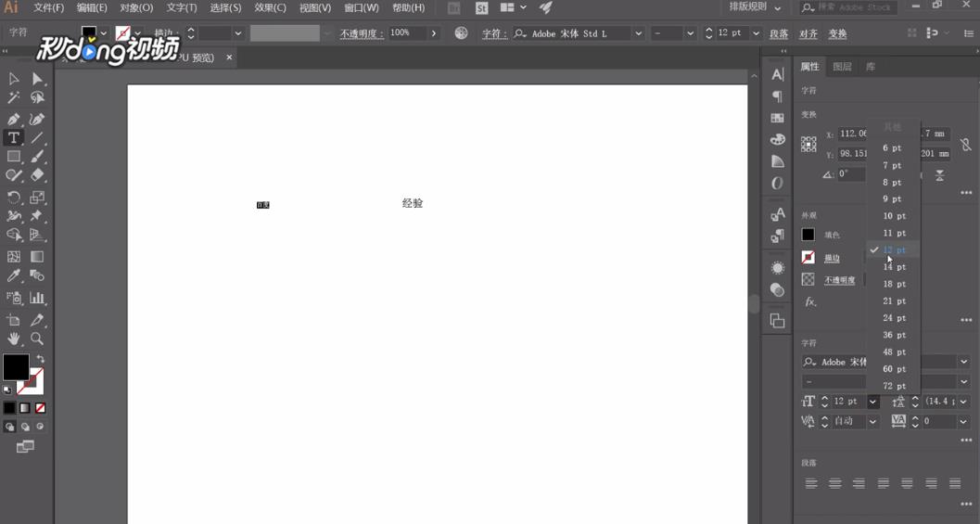Select the Shape Builder tool
The height and width of the screenshot is (524, 980).
pos(14,236)
